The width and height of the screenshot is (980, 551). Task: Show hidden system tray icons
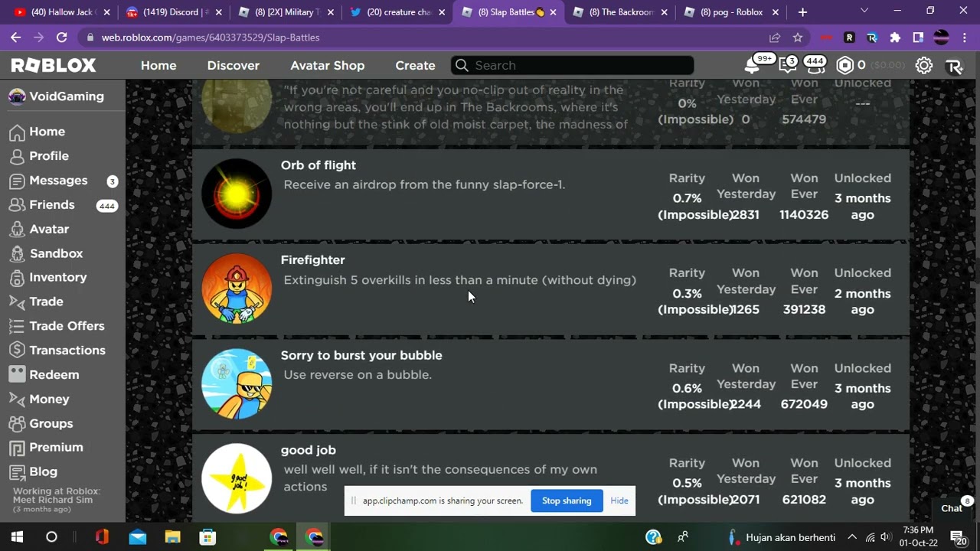852,537
